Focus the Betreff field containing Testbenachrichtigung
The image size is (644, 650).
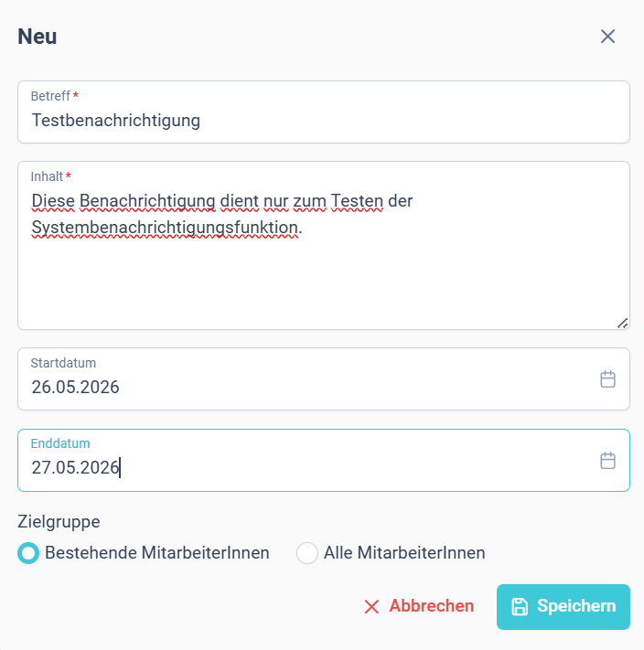[324, 112]
